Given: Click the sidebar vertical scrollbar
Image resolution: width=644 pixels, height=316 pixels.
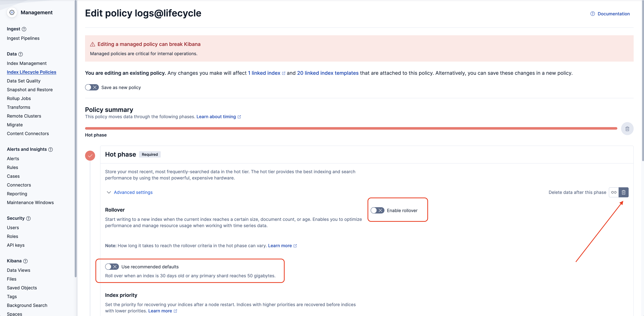Looking at the screenshot, I should tap(75, 139).
